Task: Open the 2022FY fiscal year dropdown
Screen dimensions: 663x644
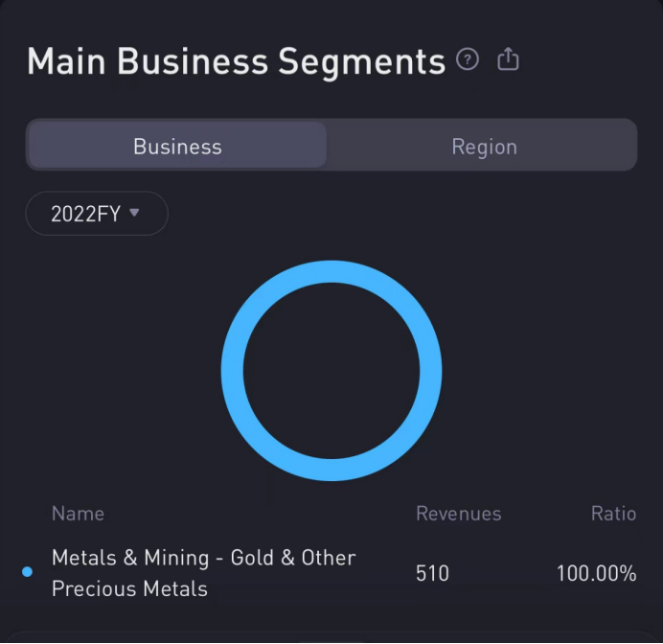Action: (x=97, y=214)
